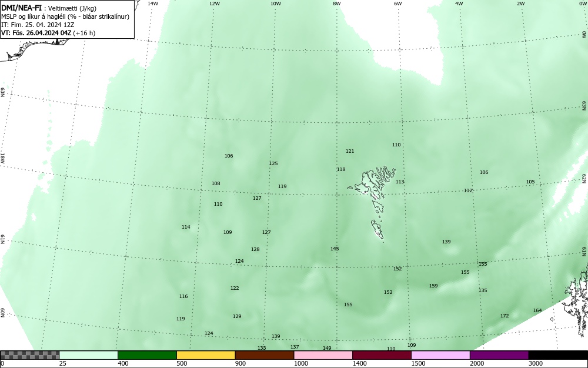Pick the maroon 1400–1500 legend swatch
The width and height of the screenshot is (588, 368).
pos(382,355)
